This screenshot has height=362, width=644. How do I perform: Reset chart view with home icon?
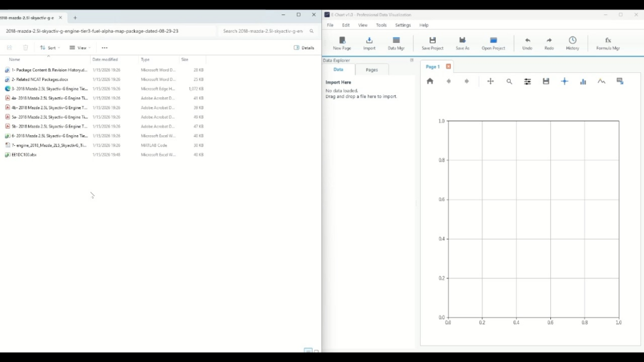point(430,81)
